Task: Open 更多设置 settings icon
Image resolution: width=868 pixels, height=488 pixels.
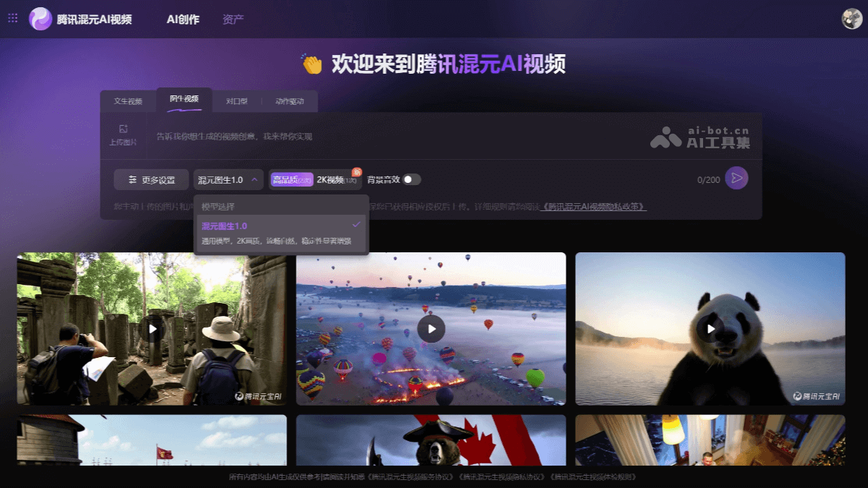Action: (x=132, y=178)
